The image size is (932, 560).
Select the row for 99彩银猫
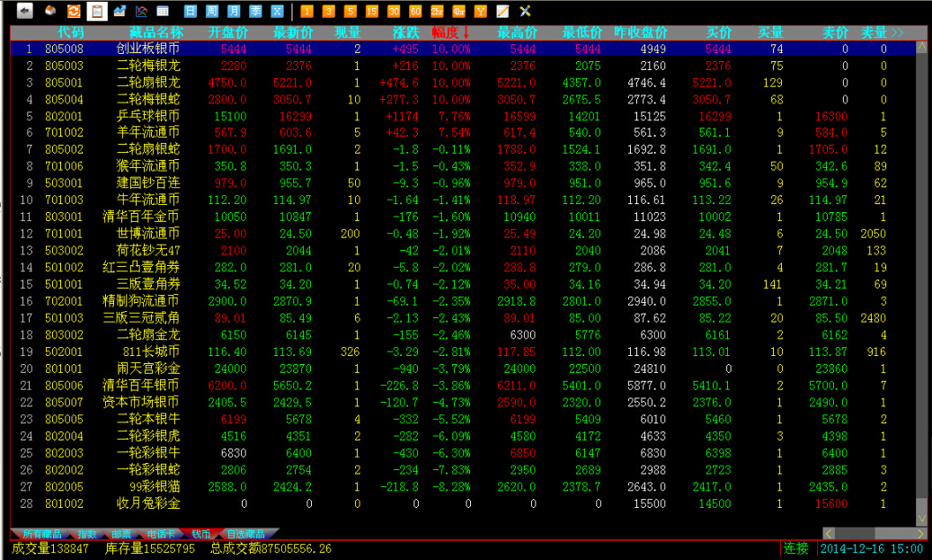click(x=463, y=486)
